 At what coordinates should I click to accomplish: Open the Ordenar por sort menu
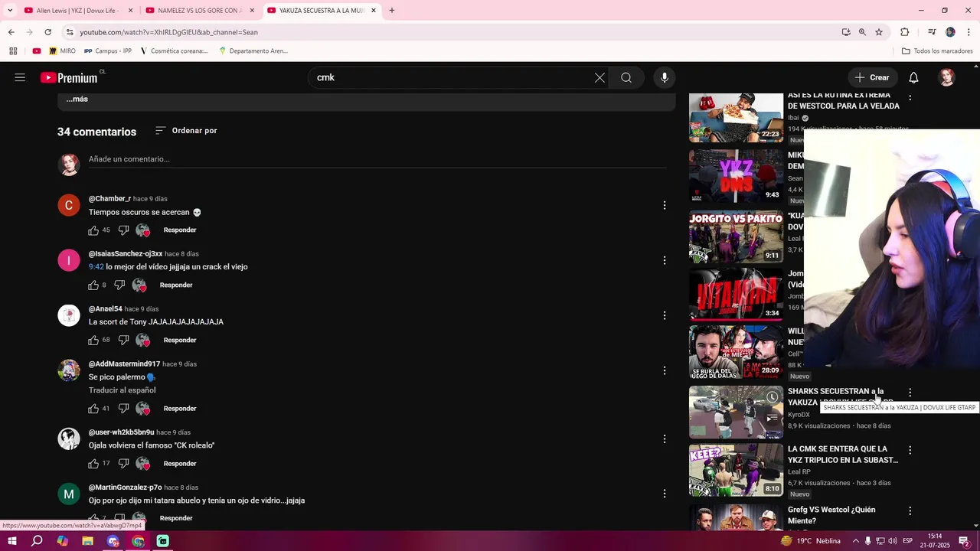(x=186, y=131)
